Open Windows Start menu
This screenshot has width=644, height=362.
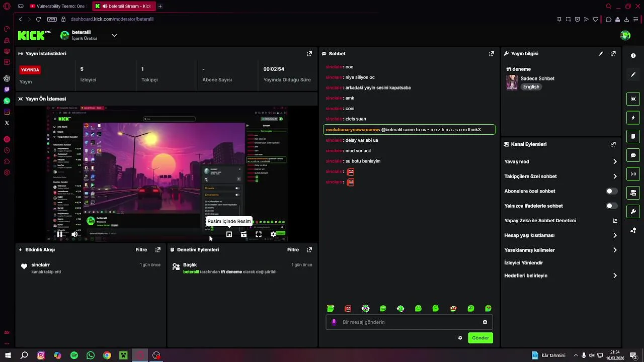(x=8, y=355)
